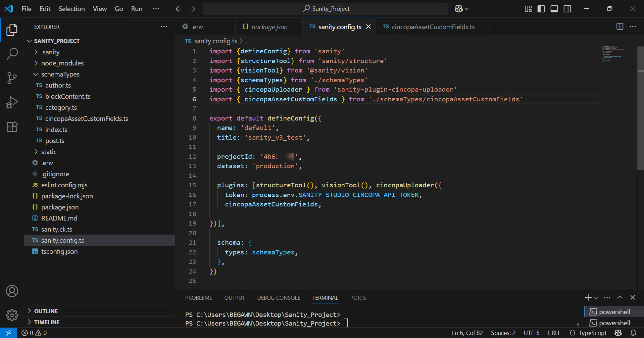Open the Search view in activity bar
Viewport: 644px width, 338px height.
pyautogui.click(x=12, y=54)
